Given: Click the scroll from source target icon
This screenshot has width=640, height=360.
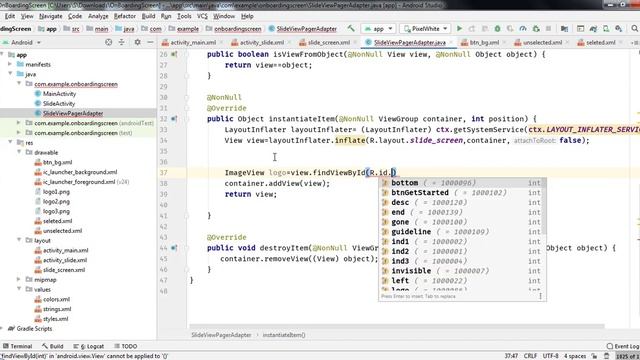Looking at the screenshot, I should coord(108,42).
